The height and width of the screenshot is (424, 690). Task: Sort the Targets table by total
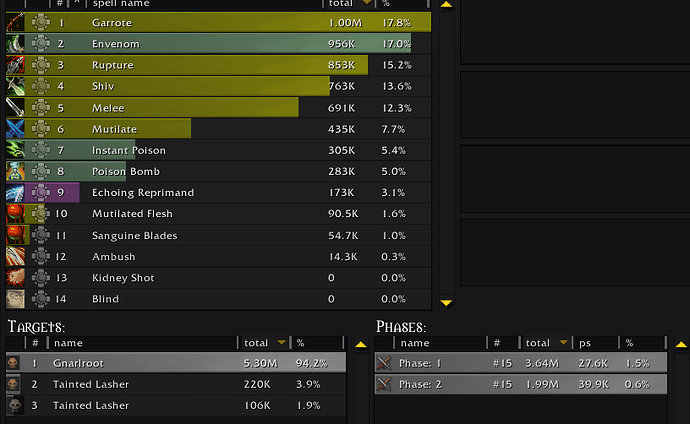coord(265,343)
